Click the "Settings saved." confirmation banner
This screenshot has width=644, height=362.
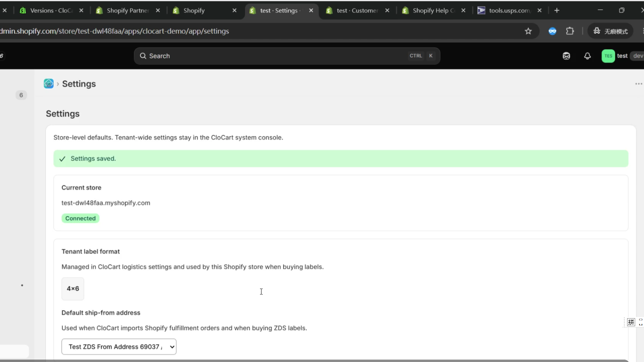(341, 158)
